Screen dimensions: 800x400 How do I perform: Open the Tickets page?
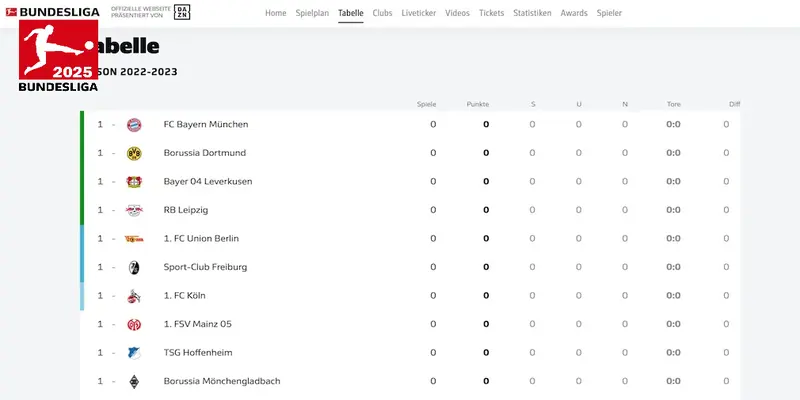coord(491,13)
